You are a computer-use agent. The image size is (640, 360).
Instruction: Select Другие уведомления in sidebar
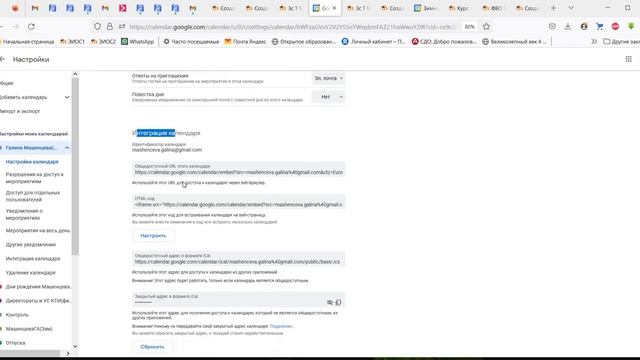(x=31, y=244)
